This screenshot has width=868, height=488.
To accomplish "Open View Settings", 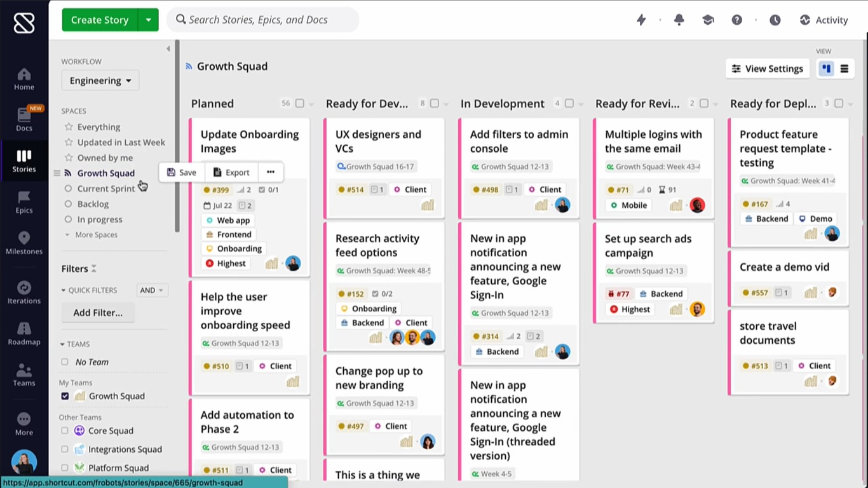I will point(767,68).
